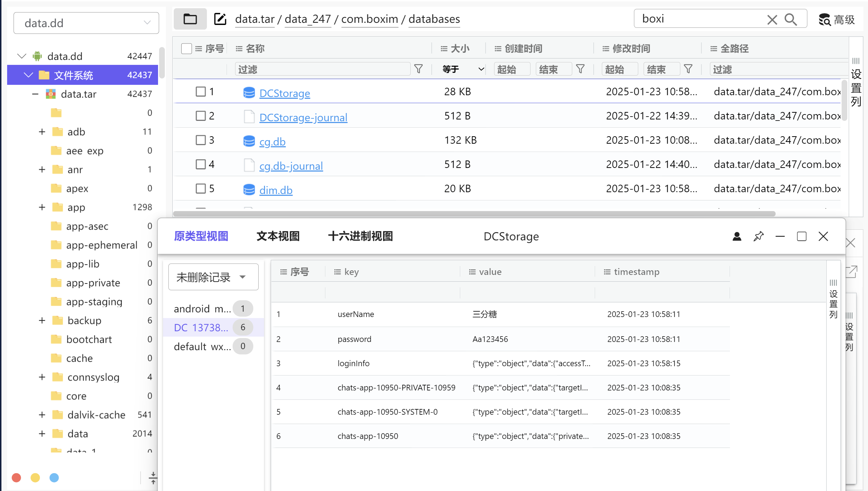This screenshot has width=868, height=491.
Task: Click the pin icon in DCStorage viewer
Action: click(x=758, y=236)
